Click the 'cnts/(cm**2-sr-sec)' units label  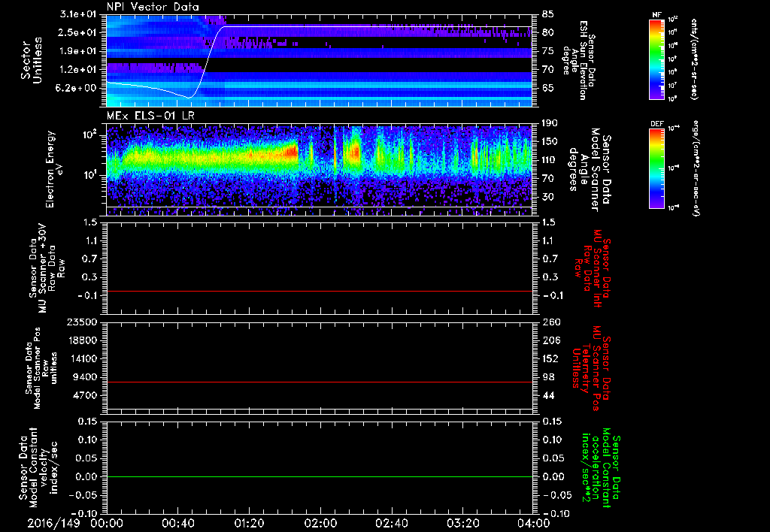point(695,59)
